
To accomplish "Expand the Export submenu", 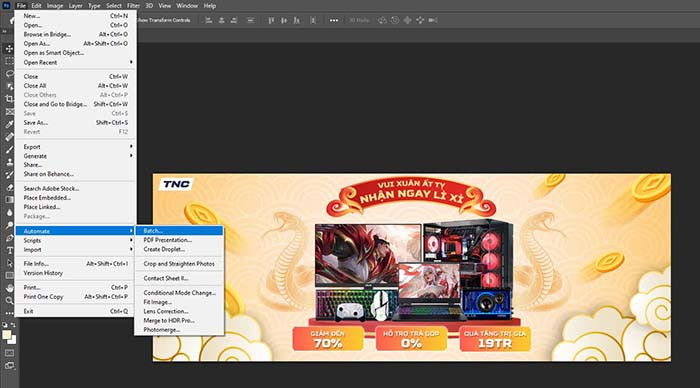I will (75, 146).
